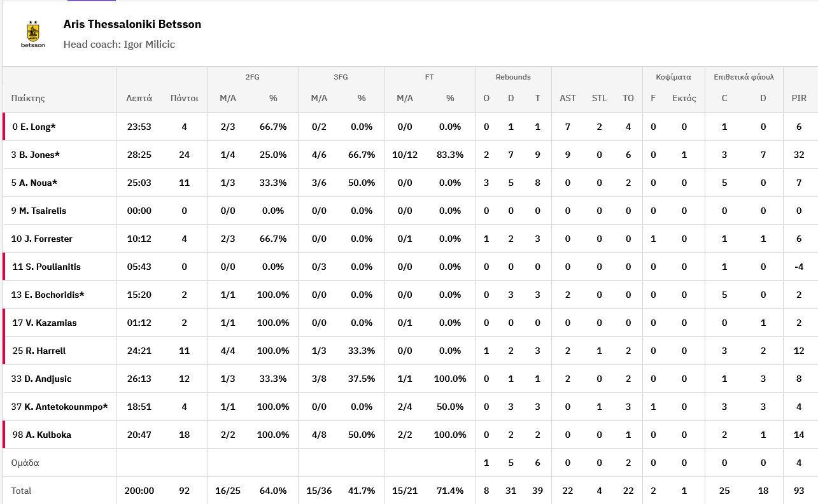This screenshot has height=504, width=818.
Task: Sort by the AST column header
Action: pos(567,98)
